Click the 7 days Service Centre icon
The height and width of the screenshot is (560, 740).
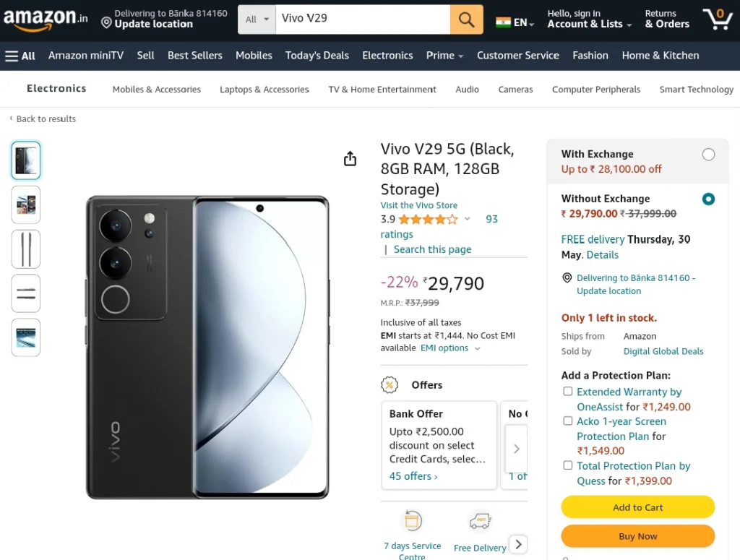pyautogui.click(x=412, y=521)
